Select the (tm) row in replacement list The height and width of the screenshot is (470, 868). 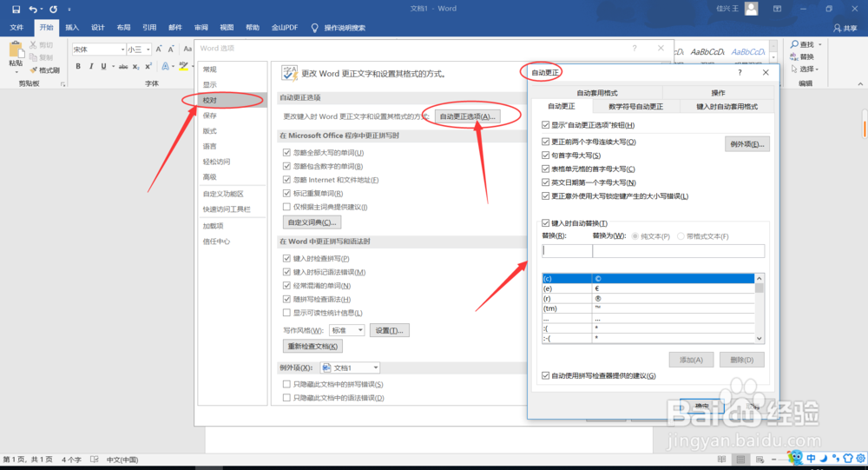point(648,308)
